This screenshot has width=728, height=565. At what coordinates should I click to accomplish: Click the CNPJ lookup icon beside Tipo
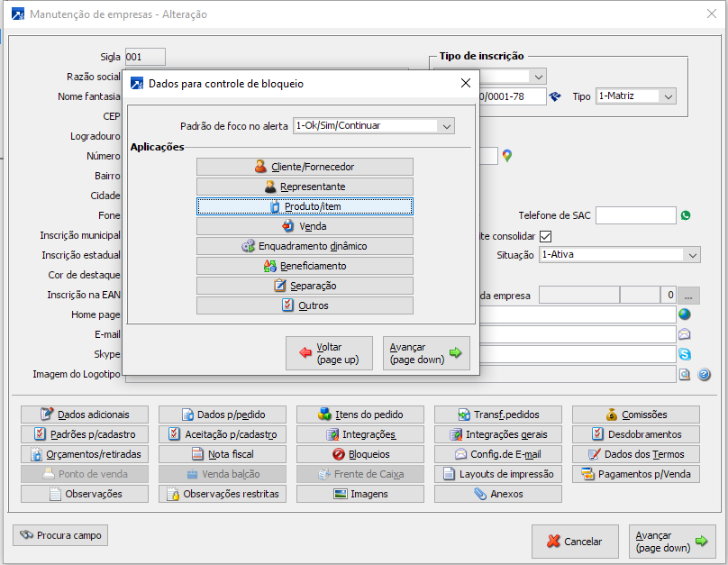(x=556, y=96)
